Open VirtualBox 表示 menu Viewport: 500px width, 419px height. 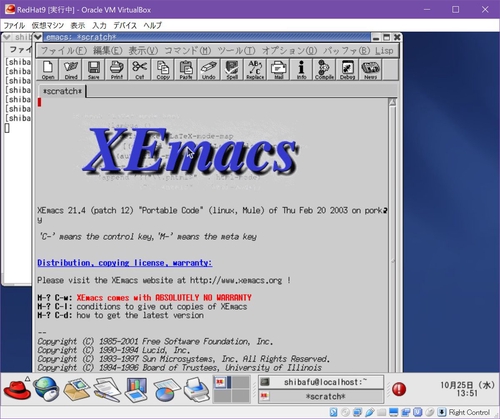[x=78, y=25]
